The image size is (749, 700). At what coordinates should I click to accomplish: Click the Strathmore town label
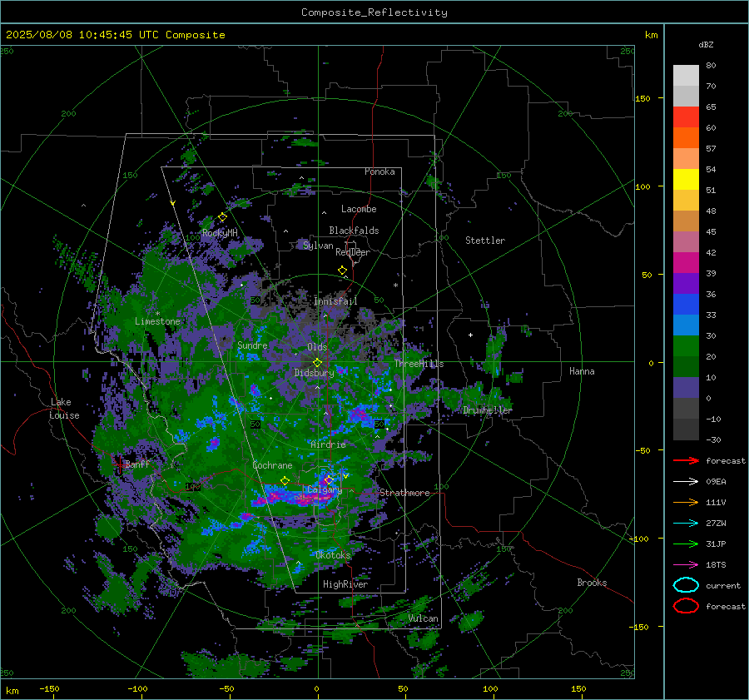pos(404,493)
